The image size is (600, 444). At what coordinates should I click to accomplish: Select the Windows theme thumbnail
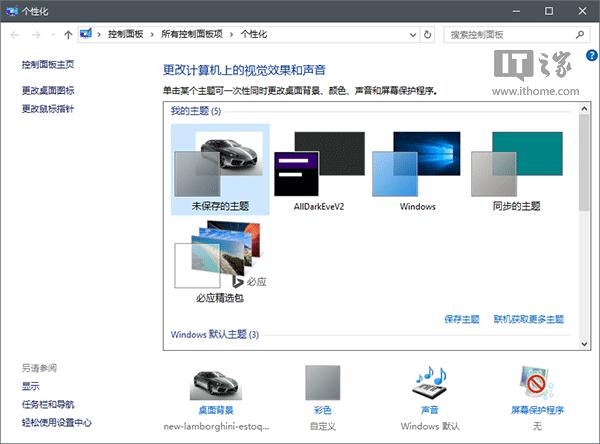coord(417,163)
